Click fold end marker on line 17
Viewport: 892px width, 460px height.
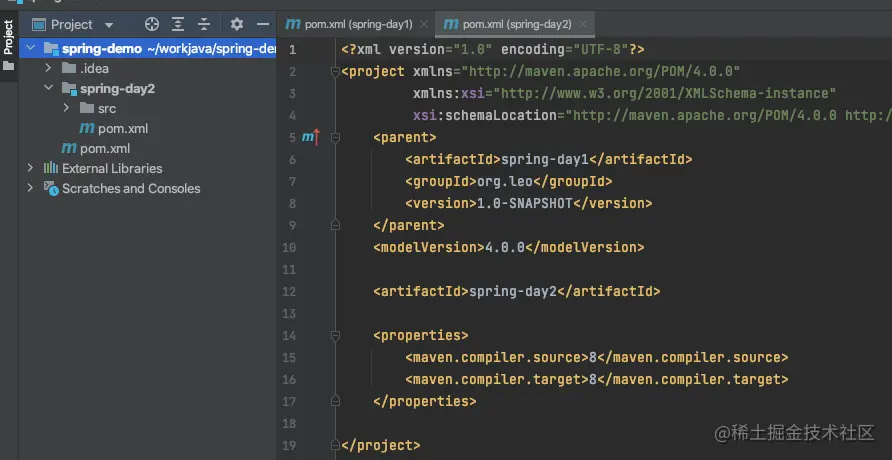tap(335, 401)
